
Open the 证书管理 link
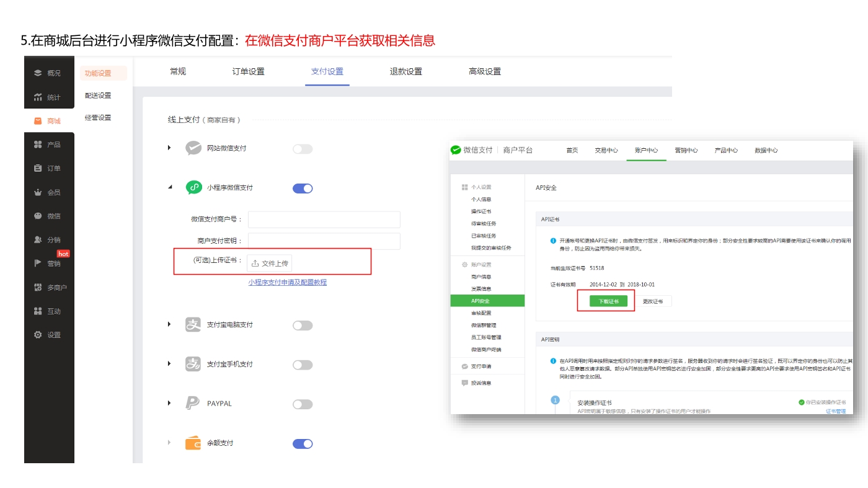pyautogui.click(x=836, y=411)
